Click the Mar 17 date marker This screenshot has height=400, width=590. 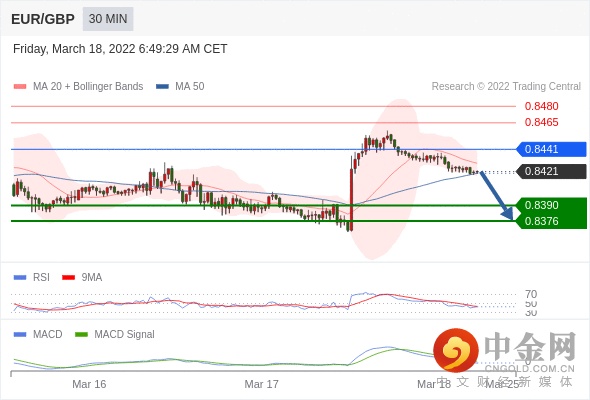(262, 384)
